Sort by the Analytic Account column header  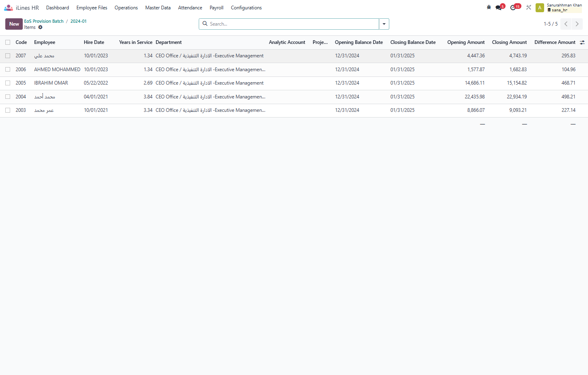287,42
